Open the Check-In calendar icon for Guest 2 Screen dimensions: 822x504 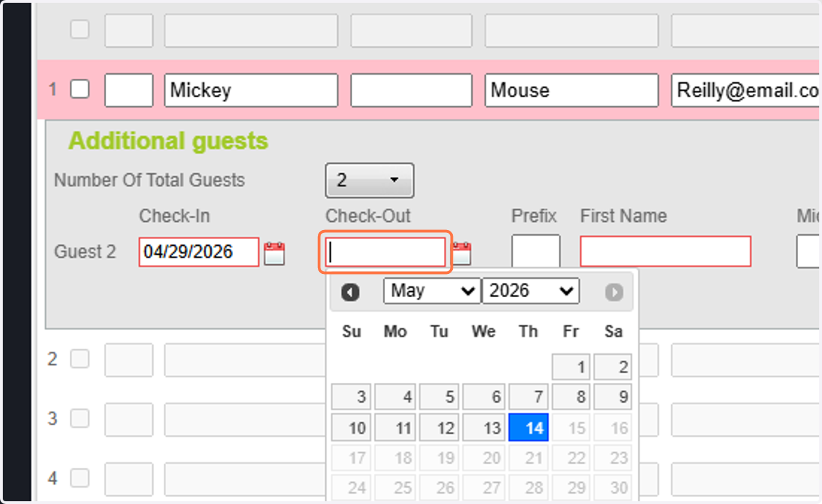point(274,253)
